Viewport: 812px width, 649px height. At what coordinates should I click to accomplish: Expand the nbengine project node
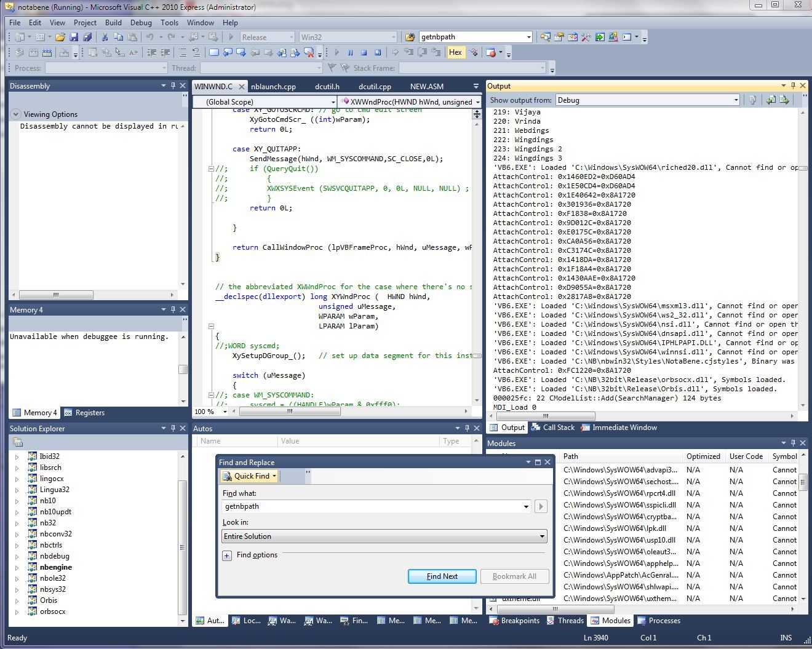click(x=17, y=567)
